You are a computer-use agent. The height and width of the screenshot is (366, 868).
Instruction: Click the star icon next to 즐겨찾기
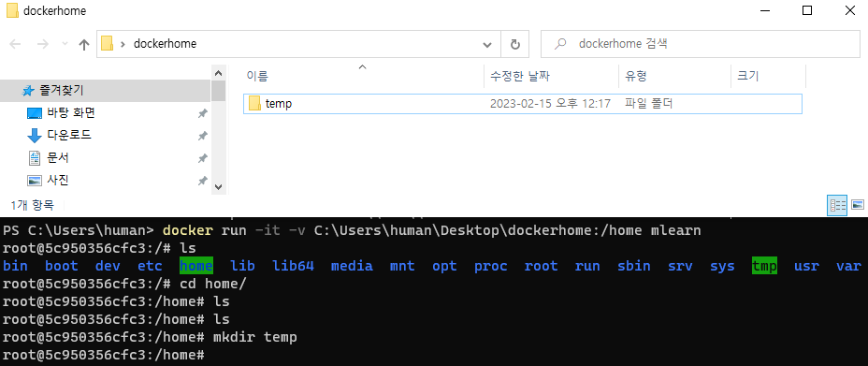point(28,90)
